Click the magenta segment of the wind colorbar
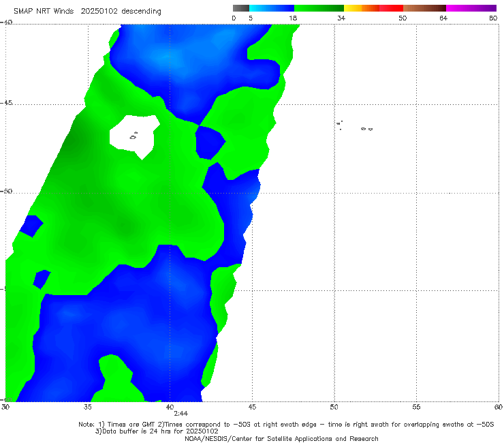 tap(471, 8)
